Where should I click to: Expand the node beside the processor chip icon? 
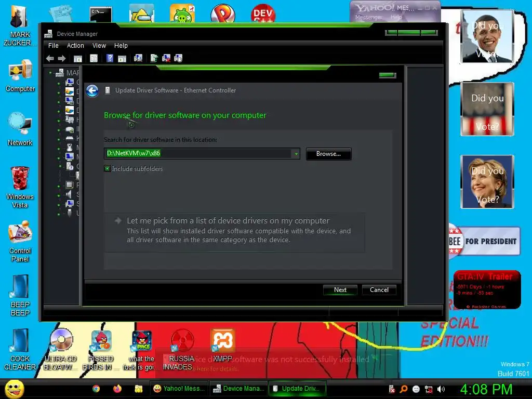[59, 185]
